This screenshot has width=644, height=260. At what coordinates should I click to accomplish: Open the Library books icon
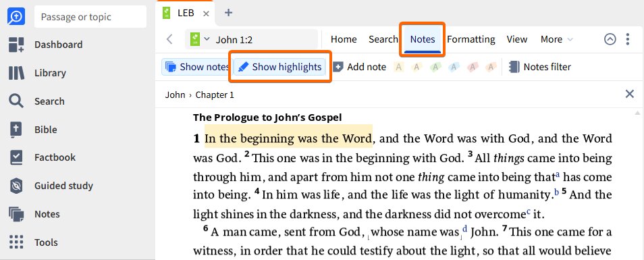coord(16,73)
